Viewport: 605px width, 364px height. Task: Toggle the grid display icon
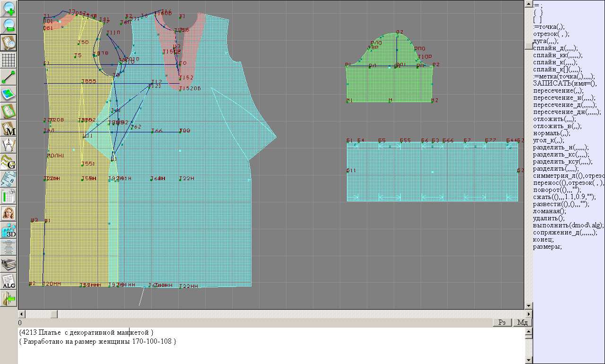point(9,60)
